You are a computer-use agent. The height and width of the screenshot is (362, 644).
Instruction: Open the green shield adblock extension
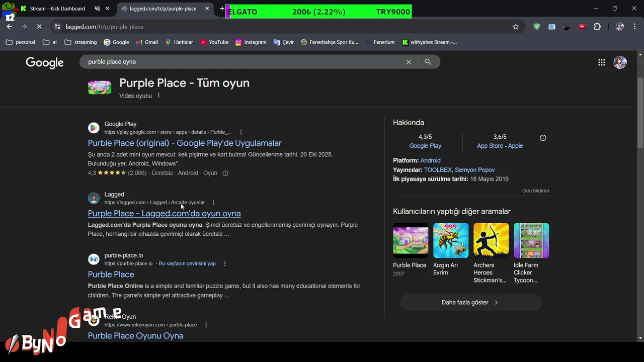click(537, 27)
